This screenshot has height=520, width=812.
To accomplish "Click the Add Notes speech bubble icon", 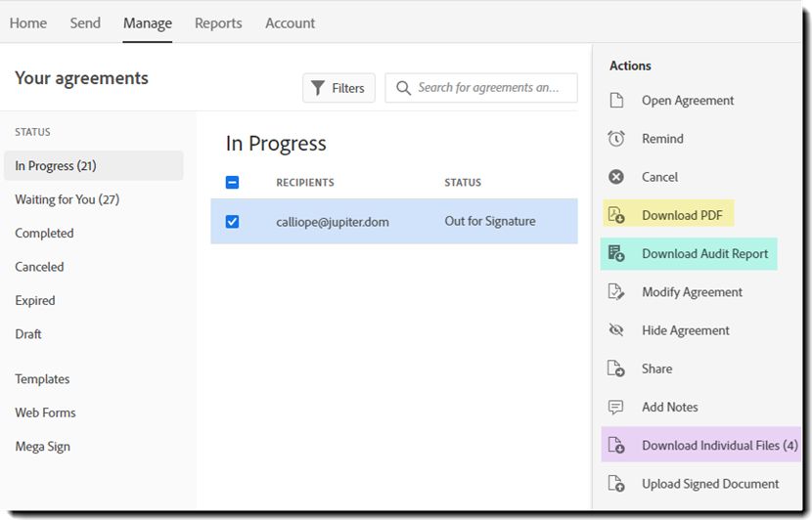I will pos(615,408).
